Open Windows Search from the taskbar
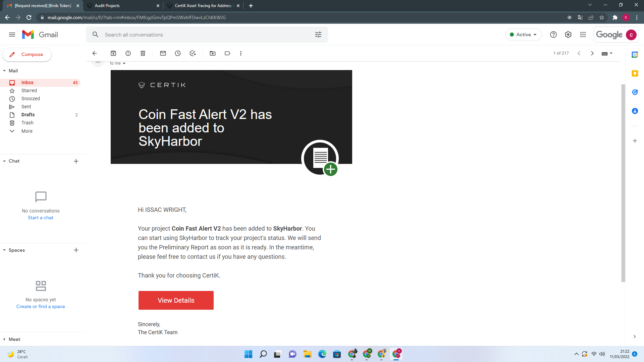The width and height of the screenshot is (644, 362). pyautogui.click(x=263, y=354)
